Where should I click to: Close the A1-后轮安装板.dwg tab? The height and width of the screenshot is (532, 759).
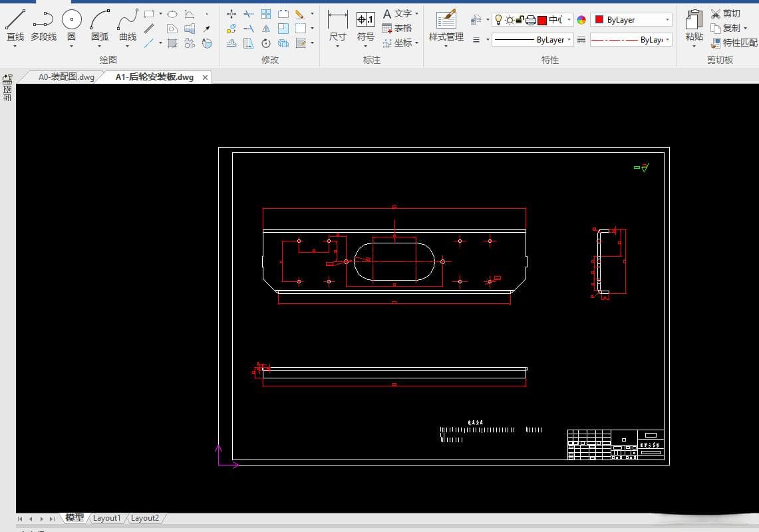(206, 77)
